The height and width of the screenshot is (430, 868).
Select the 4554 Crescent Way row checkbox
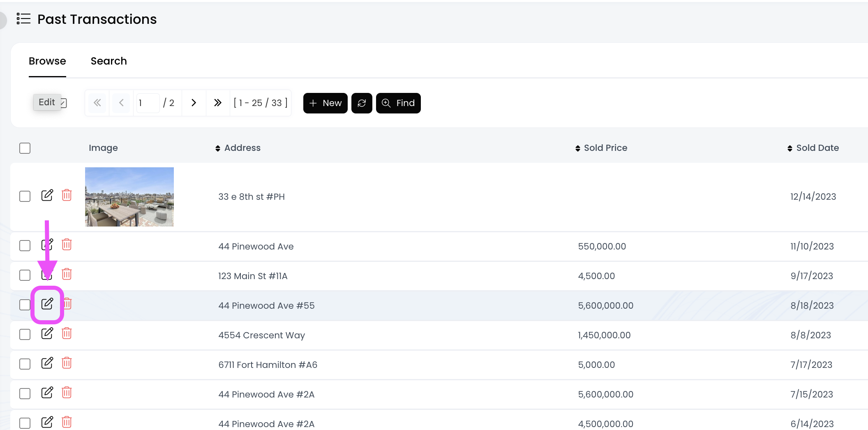tap(25, 334)
